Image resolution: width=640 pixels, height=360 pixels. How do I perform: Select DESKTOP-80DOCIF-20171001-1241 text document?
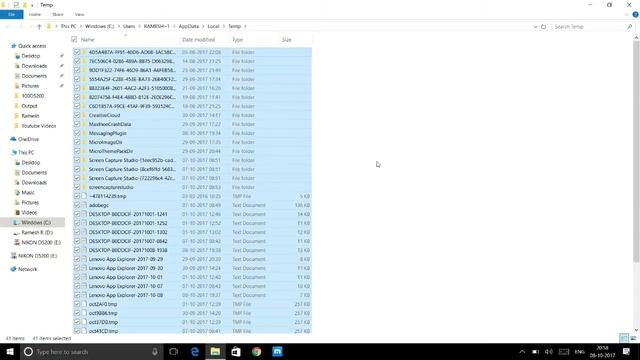(x=128, y=214)
